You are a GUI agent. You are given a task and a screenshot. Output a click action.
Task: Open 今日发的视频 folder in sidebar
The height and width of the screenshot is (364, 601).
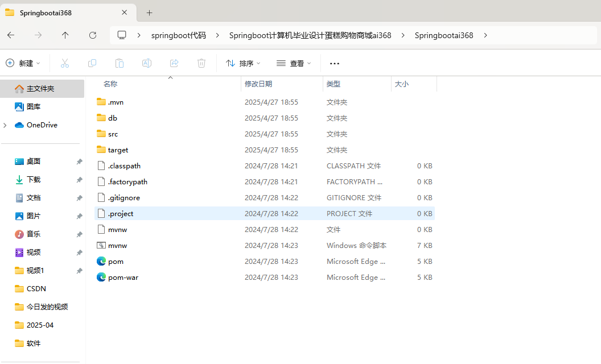pos(42,307)
